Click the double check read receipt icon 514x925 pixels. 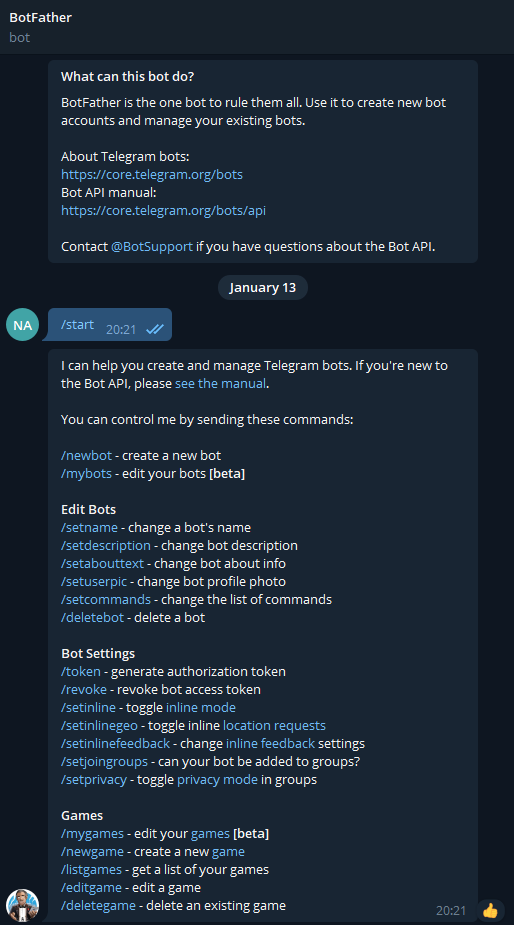155,329
